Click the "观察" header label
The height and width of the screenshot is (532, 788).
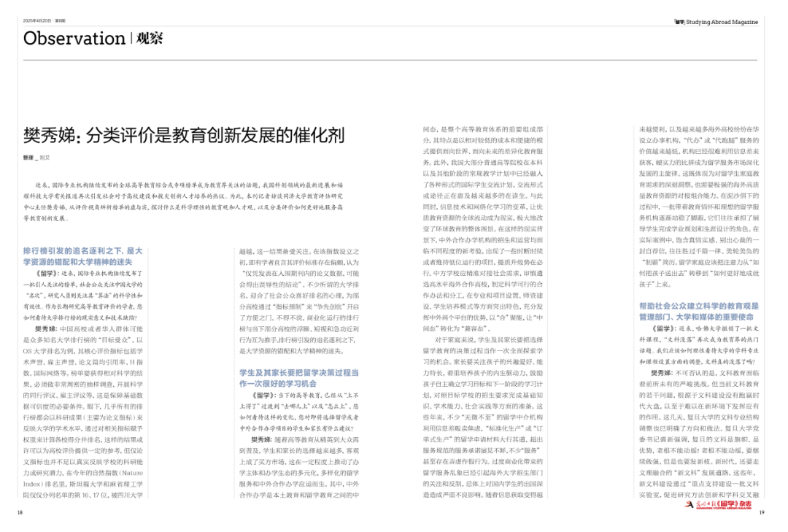150,38
